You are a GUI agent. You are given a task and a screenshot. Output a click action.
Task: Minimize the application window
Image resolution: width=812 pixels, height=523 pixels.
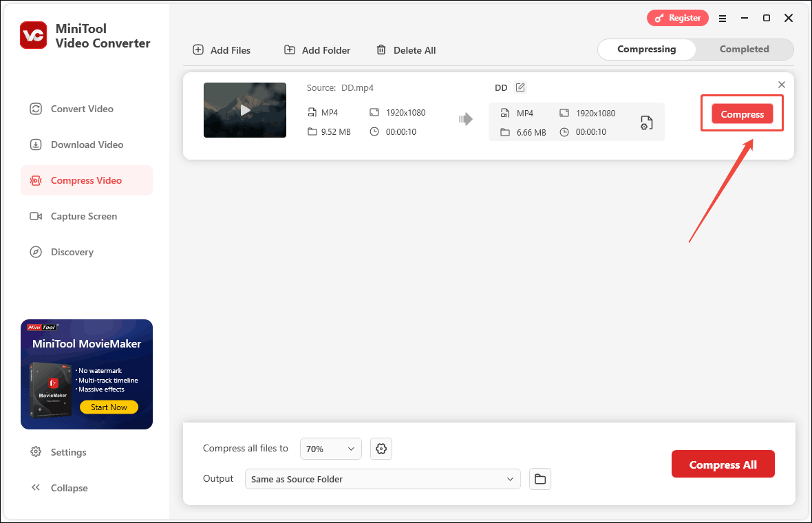(x=744, y=18)
